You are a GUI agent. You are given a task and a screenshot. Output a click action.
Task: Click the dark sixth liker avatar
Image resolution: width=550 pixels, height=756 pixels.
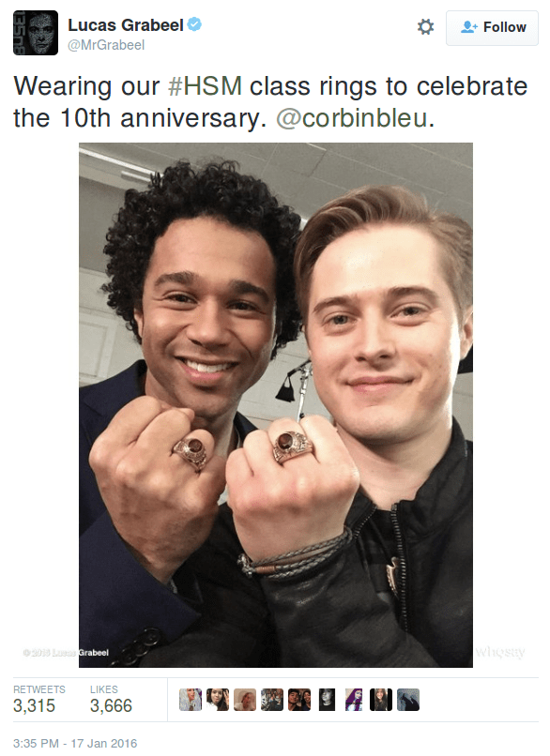pyautogui.click(x=327, y=700)
